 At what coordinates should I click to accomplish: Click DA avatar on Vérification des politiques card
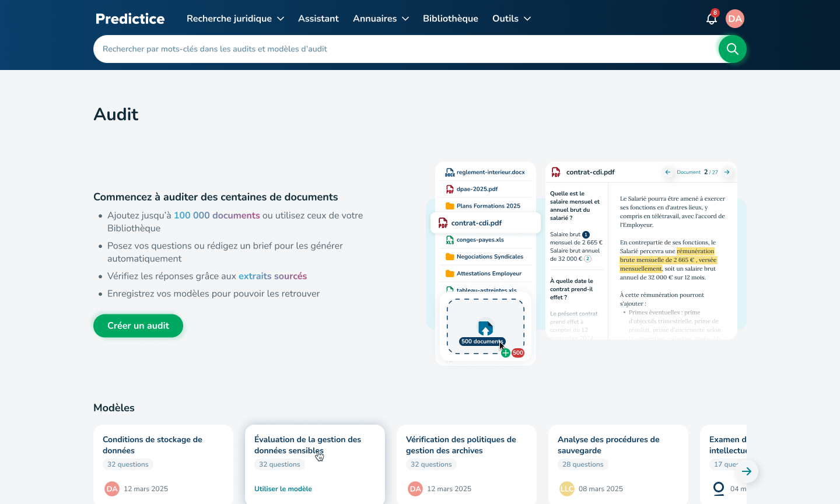(415, 489)
